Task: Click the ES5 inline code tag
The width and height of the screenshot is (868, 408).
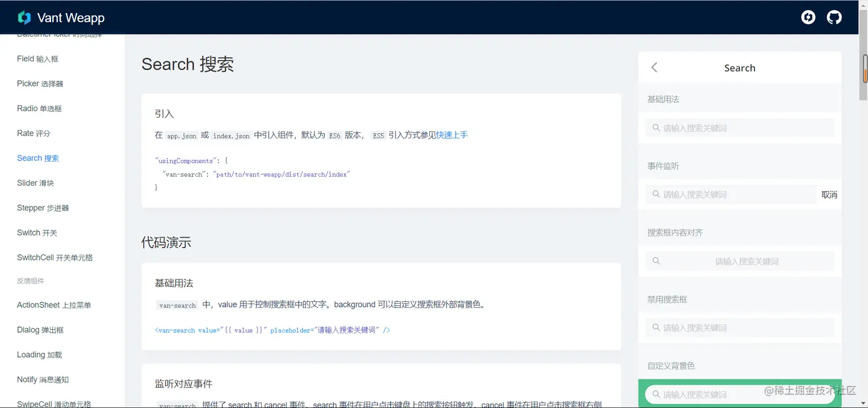Action: 378,136
